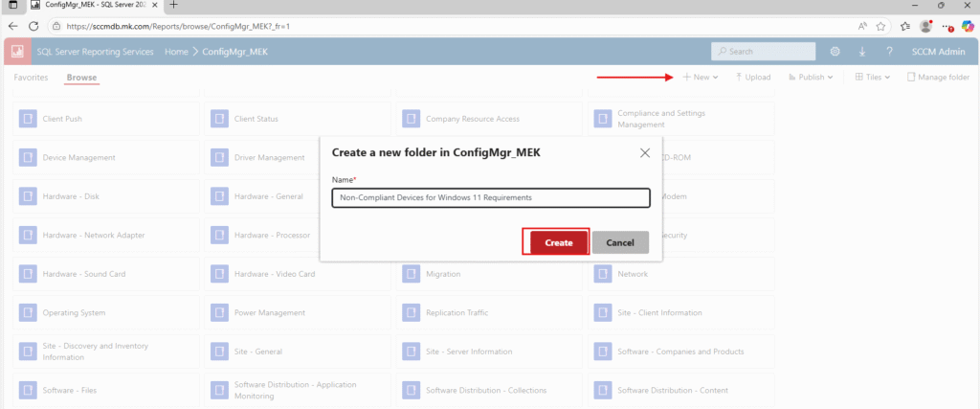Click the browser profile avatar icon
The image size is (980, 409).
pyautogui.click(x=925, y=26)
